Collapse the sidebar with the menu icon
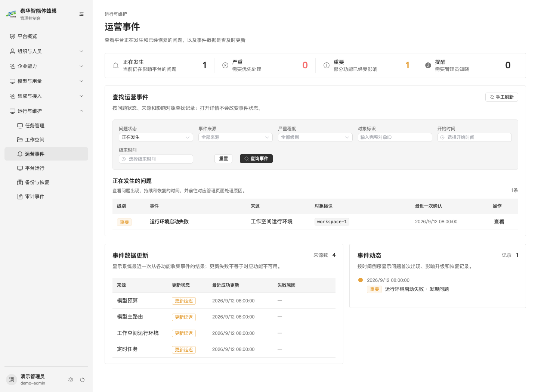538x392 pixels. (x=81, y=14)
